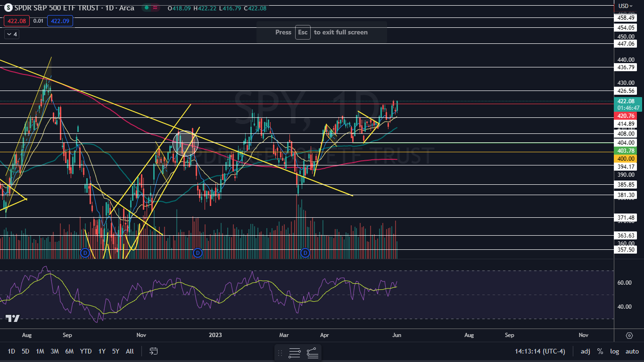Click the 0.01 spread value
644x362 pixels.
coord(38,21)
